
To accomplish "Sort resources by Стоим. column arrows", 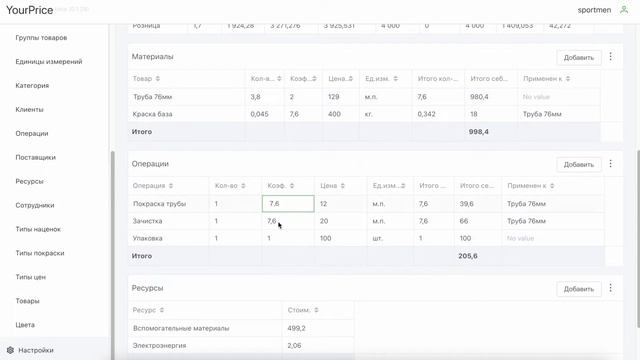I will [316, 310].
